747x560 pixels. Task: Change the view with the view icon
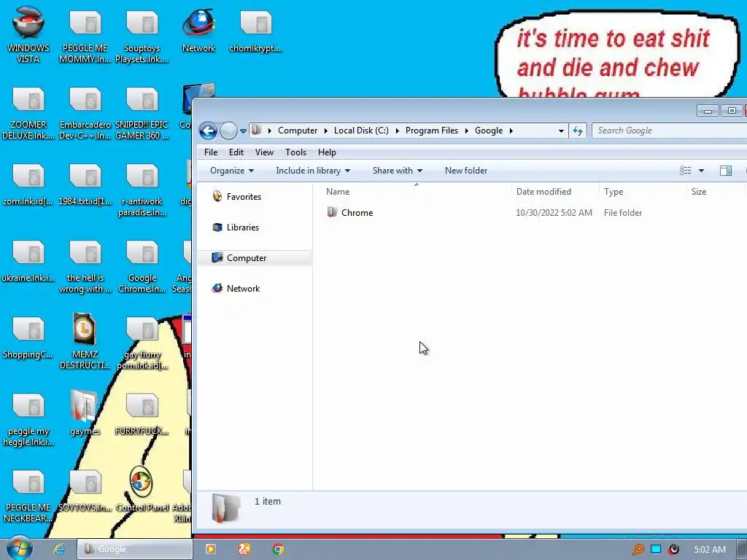point(685,171)
